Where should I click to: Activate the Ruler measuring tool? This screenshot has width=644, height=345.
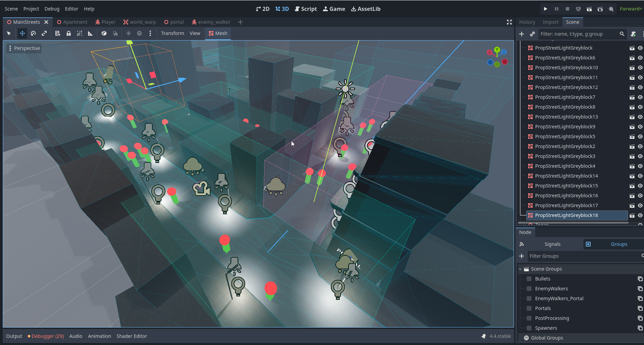(90, 33)
